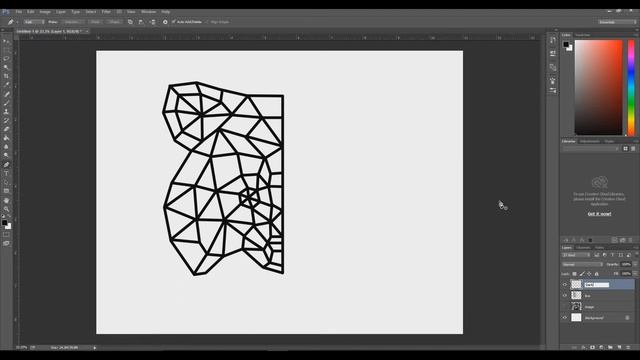Select the Magic Wand tool
The image size is (640, 360).
[x=6, y=67]
